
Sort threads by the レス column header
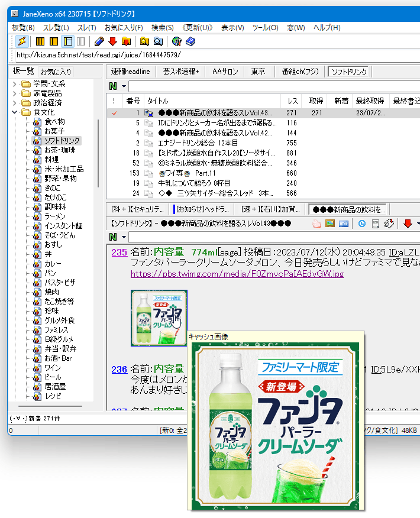tap(292, 101)
